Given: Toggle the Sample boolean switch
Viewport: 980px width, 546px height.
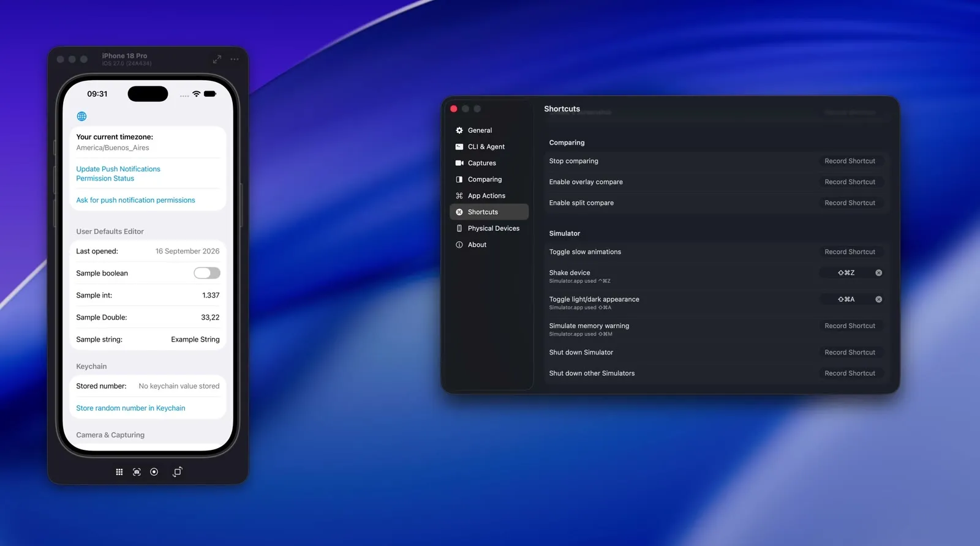Looking at the screenshot, I should 207,273.
